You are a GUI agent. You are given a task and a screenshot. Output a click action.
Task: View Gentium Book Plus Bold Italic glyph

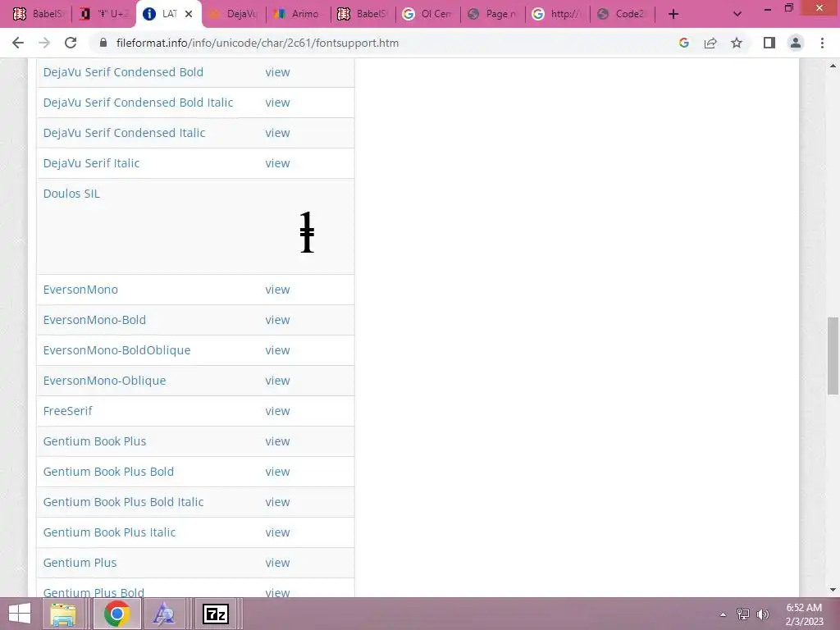tap(277, 502)
